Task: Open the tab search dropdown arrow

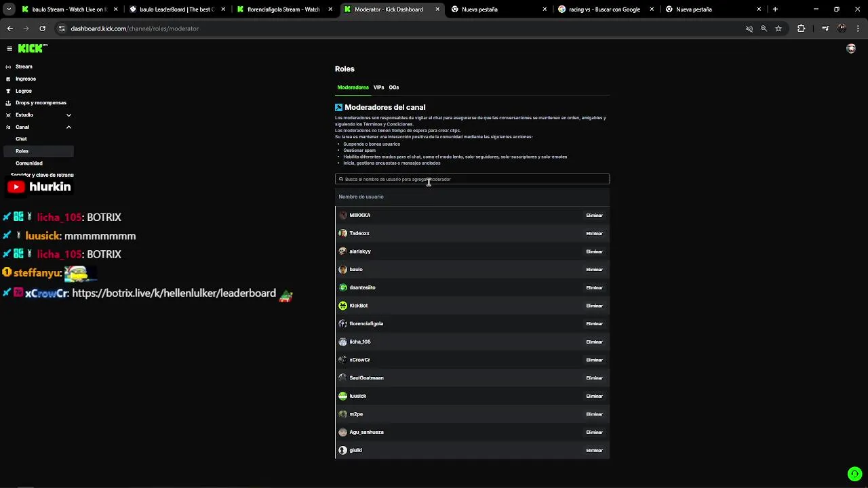Action: pos(9,9)
